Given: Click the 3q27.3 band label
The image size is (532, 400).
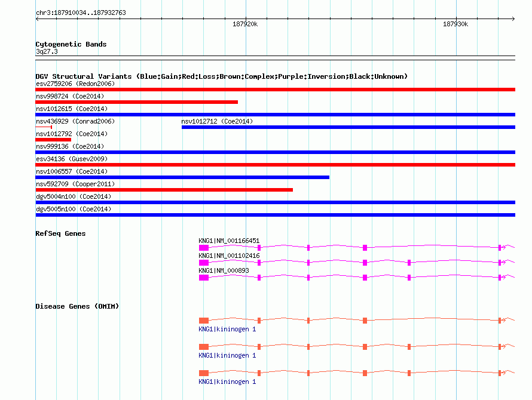Looking at the screenshot, I should [47, 51].
